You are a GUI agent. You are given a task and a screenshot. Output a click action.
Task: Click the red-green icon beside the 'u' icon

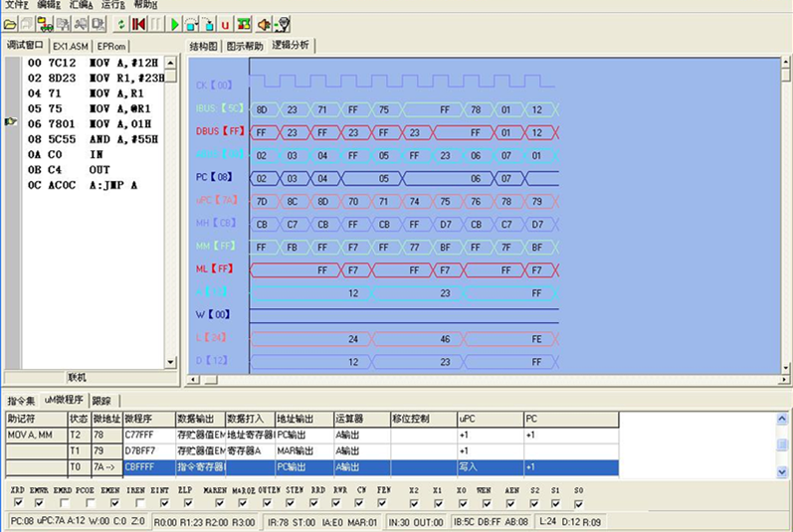pos(243,23)
